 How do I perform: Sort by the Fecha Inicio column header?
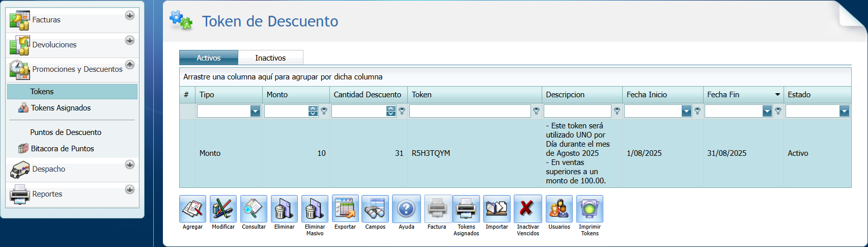(663, 95)
